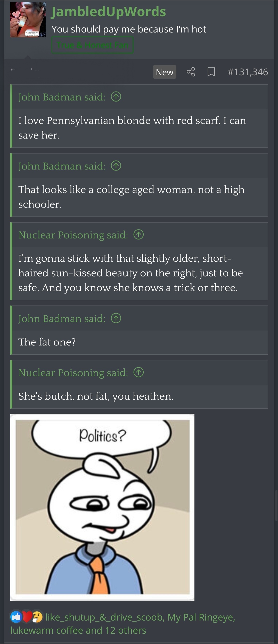Jump to first John Badman quoted post
278x644 pixels.
(116, 97)
